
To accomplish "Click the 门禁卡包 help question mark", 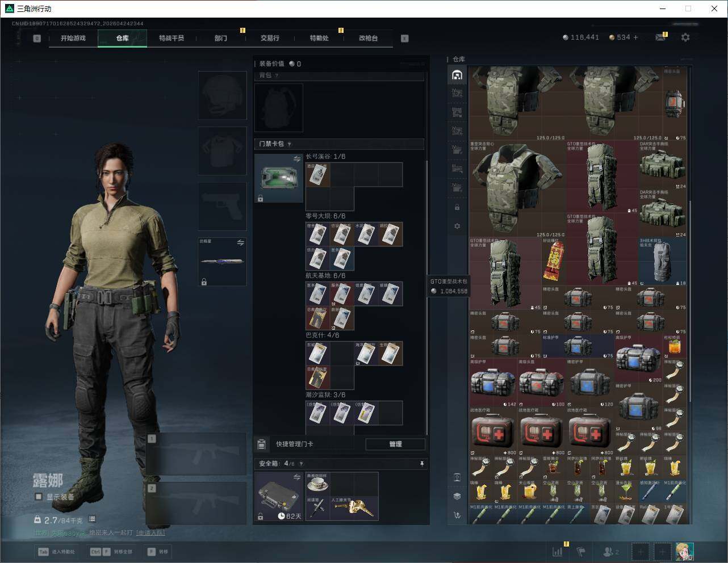I will 289,144.
